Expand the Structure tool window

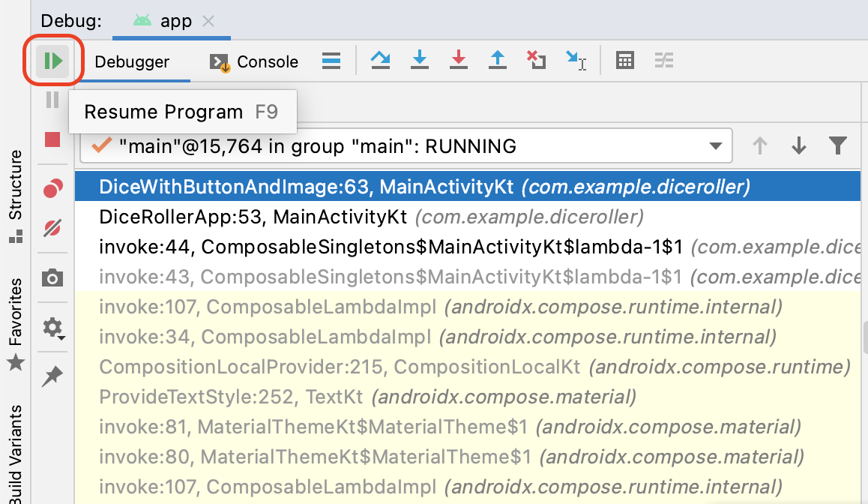pyautogui.click(x=15, y=196)
